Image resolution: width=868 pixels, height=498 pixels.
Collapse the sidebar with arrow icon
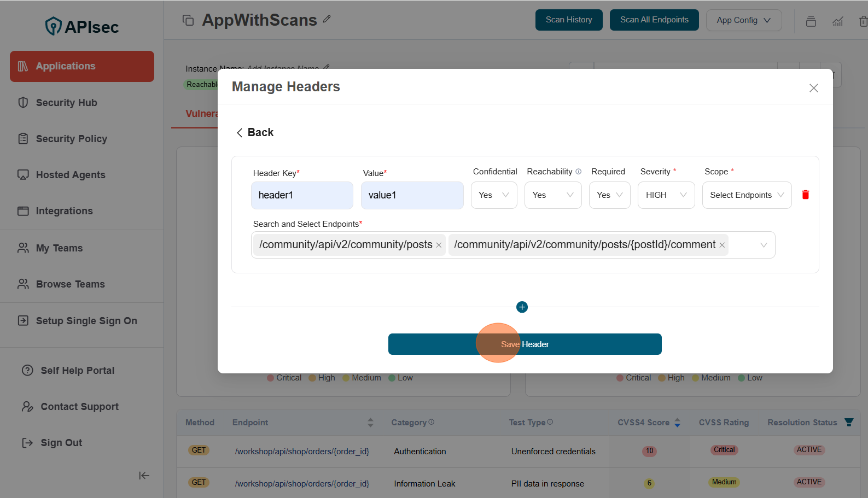pyautogui.click(x=144, y=476)
